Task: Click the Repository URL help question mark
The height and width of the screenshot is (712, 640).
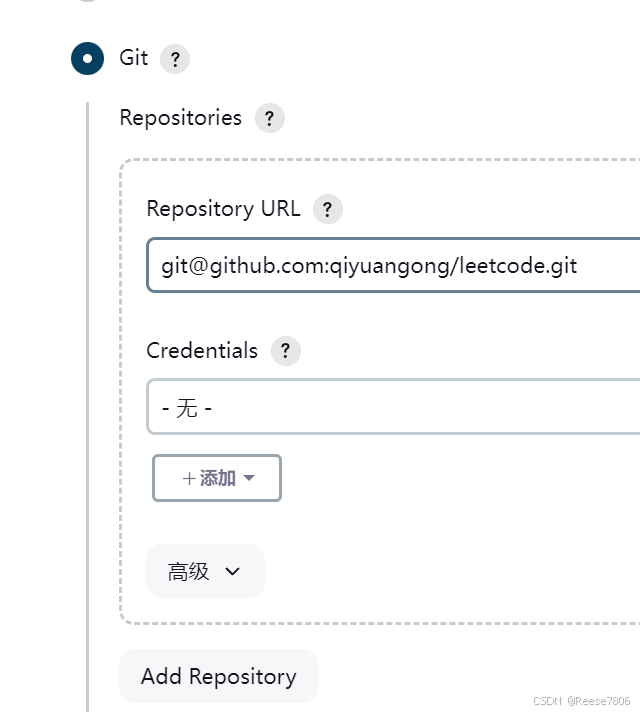Action: tap(327, 209)
